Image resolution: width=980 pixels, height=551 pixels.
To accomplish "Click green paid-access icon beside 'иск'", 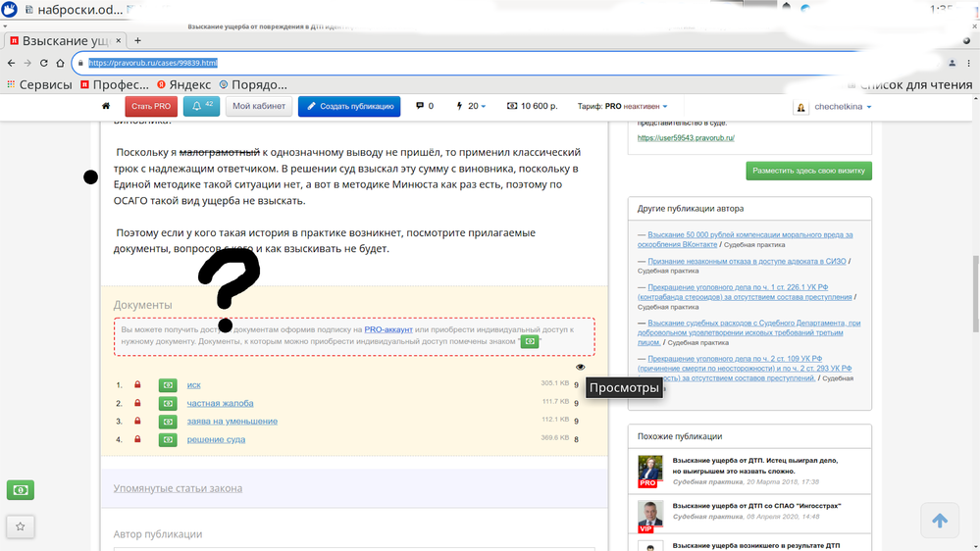I will pos(168,385).
